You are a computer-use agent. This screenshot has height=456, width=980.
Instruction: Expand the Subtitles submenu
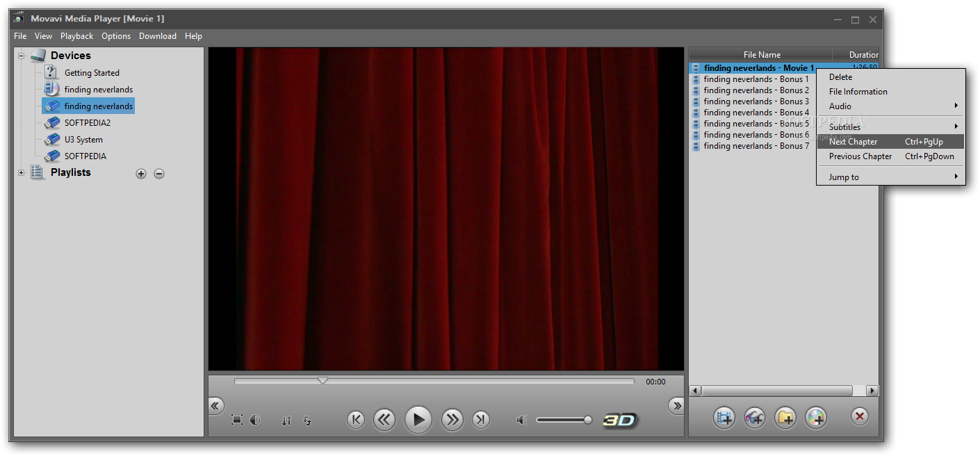[890, 127]
